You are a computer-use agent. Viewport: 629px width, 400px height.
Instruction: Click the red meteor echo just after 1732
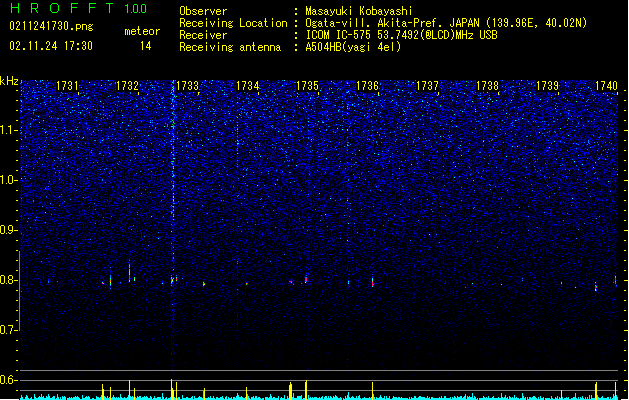pos(130,272)
